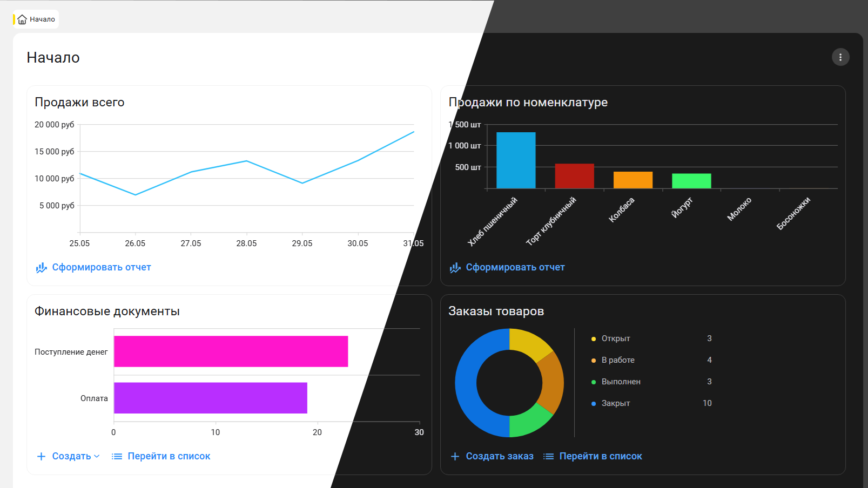Click the chart icon under Продажи по номенклатуре
868x488 pixels.
(455, 268)
